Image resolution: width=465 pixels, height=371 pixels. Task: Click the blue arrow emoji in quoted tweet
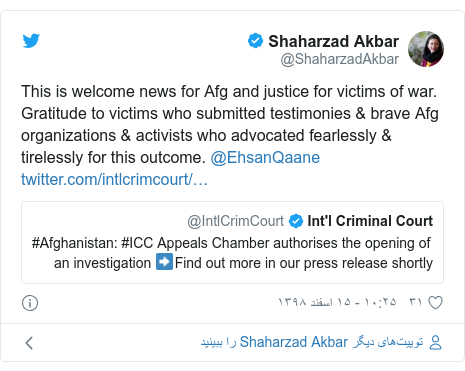(x=164, y=261)
